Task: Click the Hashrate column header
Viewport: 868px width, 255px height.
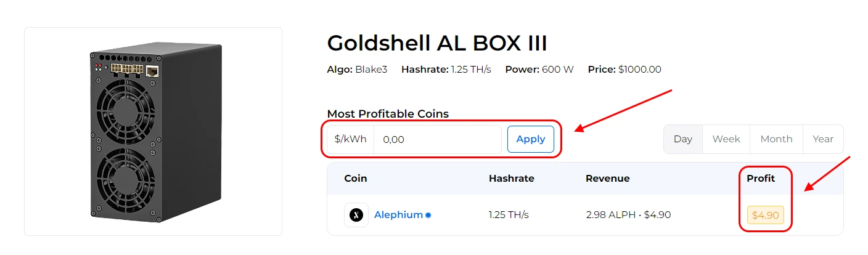Action: click(x=512, y=179)
